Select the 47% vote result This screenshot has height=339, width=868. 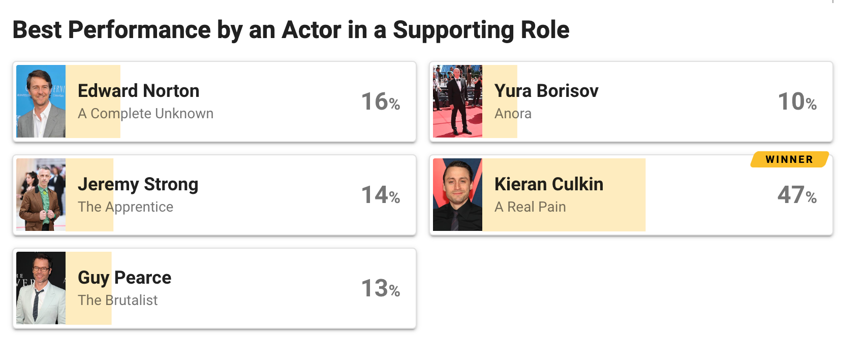tap(797, 195)
